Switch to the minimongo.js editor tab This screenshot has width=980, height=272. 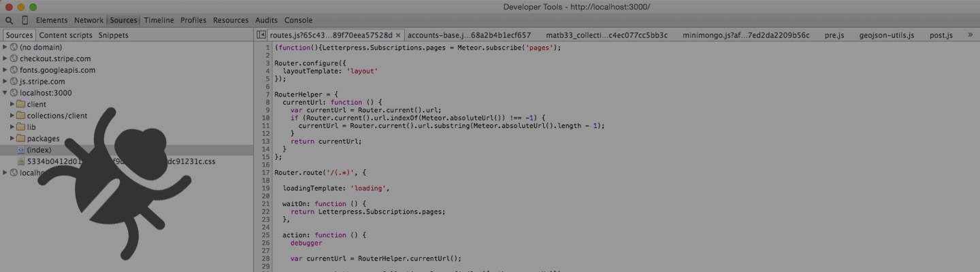coord(746,35)
